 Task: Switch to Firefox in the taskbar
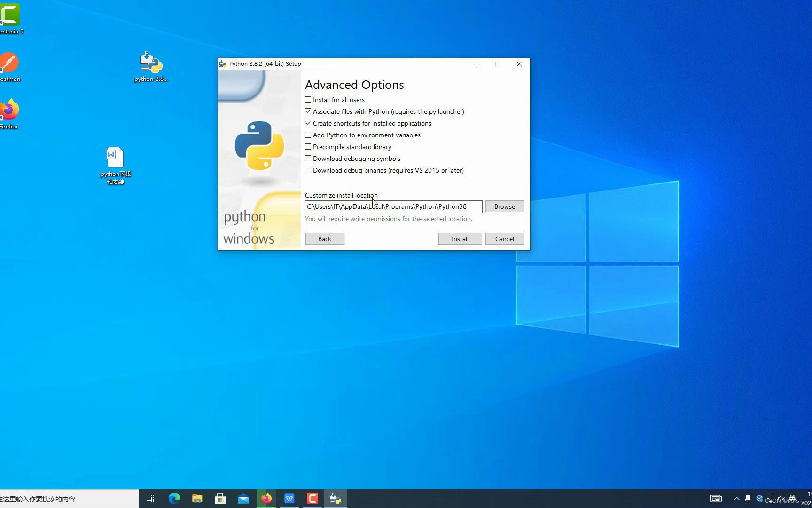coord(266,499)
